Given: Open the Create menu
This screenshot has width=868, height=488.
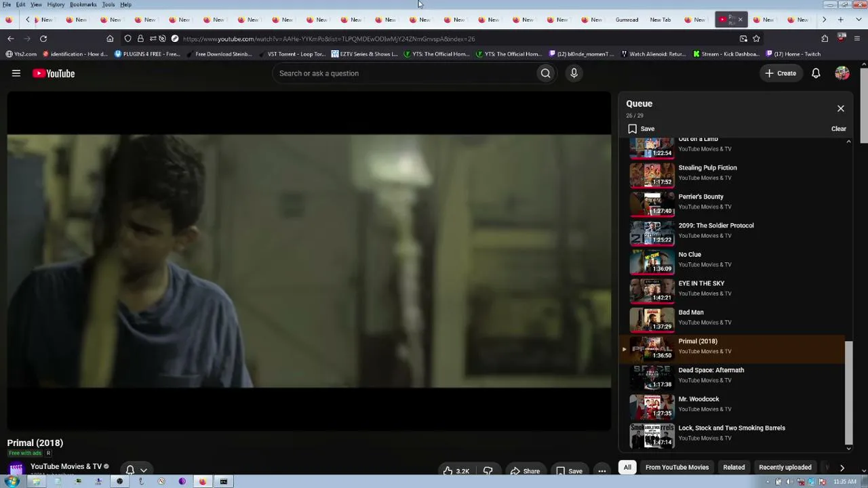Looking at the screenshot, I should 781,73.
